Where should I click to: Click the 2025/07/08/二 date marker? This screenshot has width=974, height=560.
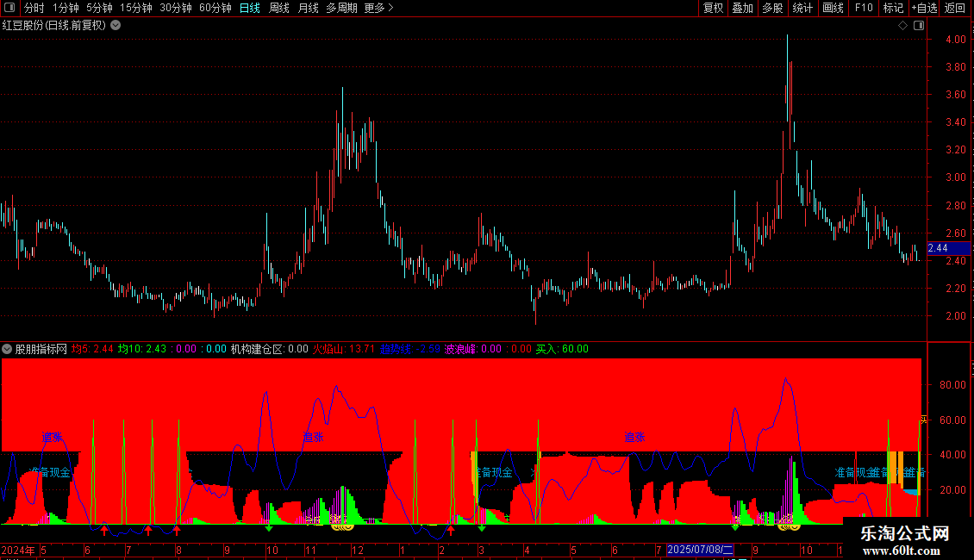pyautogui.click(x=700, y=550)
